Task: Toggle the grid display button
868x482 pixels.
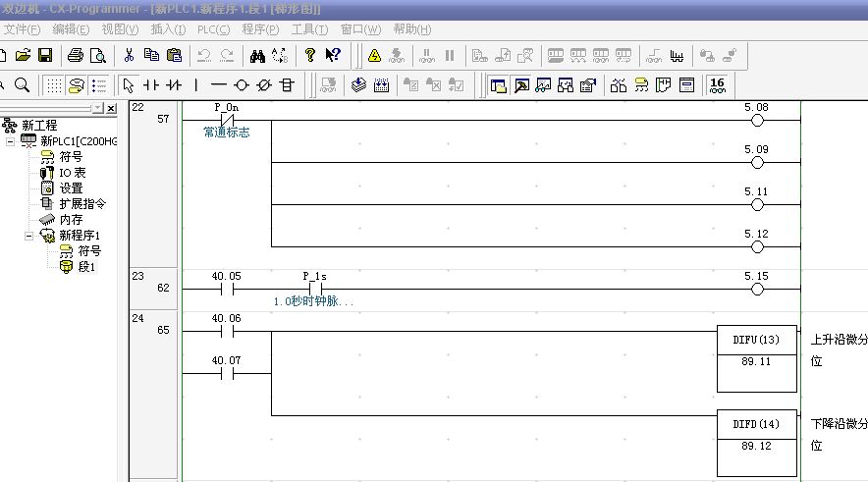Action: (53, 85)
